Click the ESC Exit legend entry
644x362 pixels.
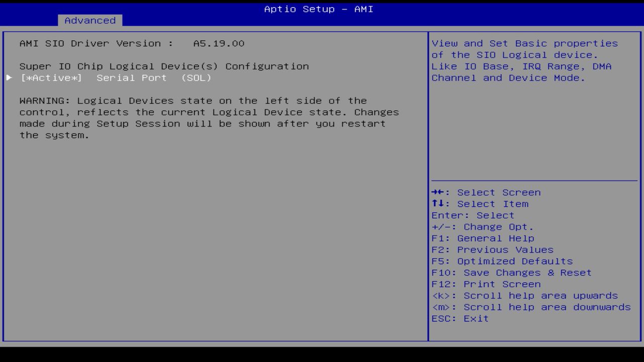(x=460, y=318)
